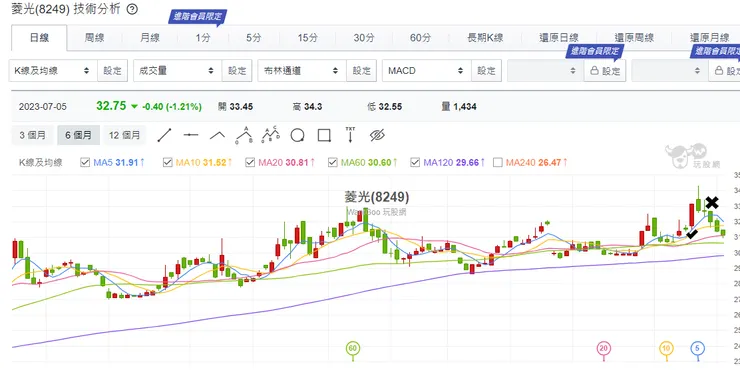Switch to the 60分 tab

coord(420,38)
